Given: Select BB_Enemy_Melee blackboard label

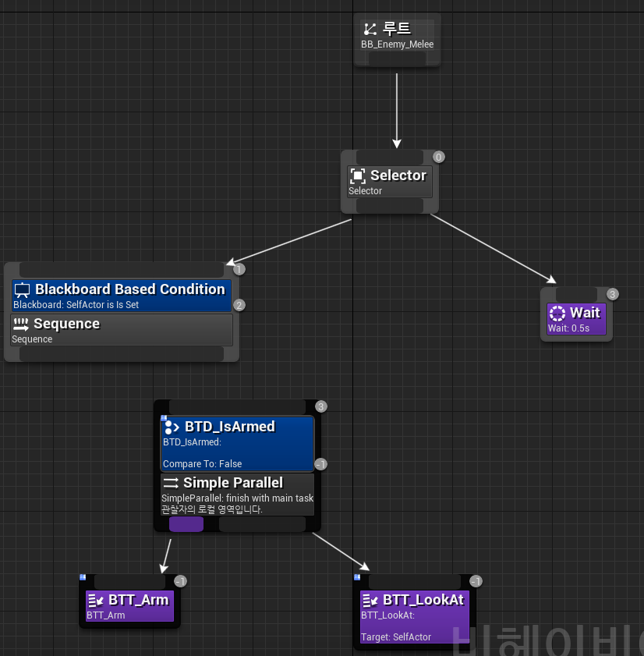Looking at the screenshot, I should pos(398,44).
